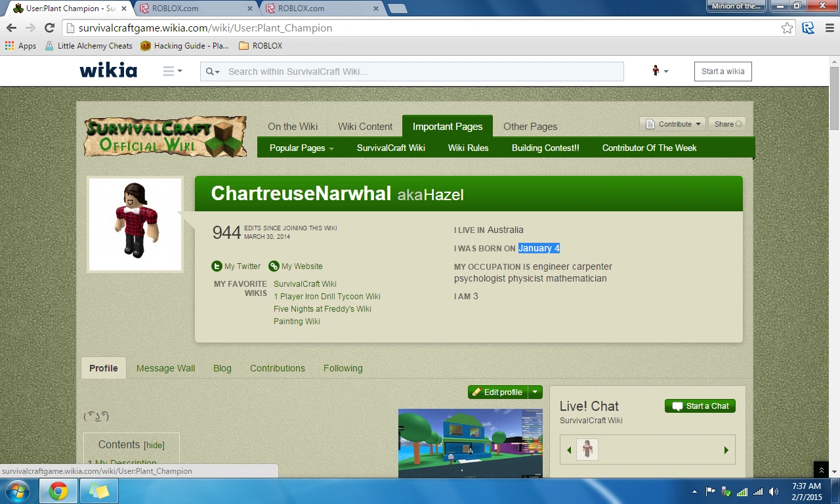This screenshot has height=504, width=840.
Task: Open the Popular Pages dropdown menu
Action: [x=301, y=148]
